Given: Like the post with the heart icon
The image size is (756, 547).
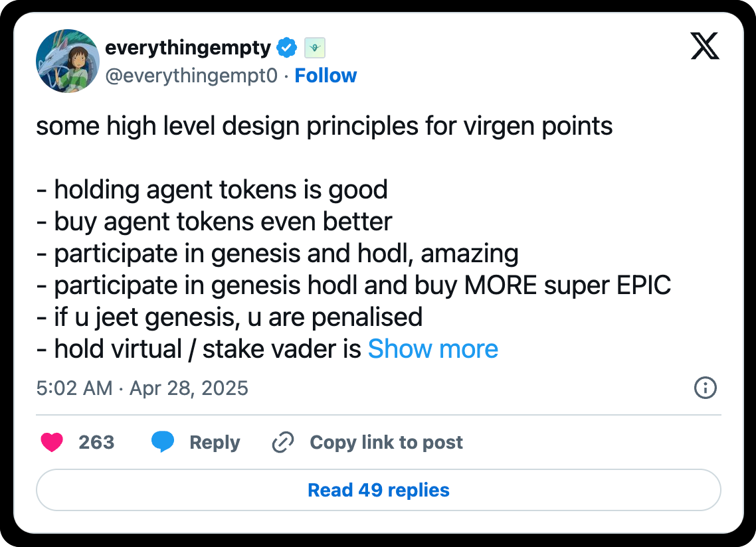Looking at the screenshot, I should pyautogui.click(x=52, y=442).
